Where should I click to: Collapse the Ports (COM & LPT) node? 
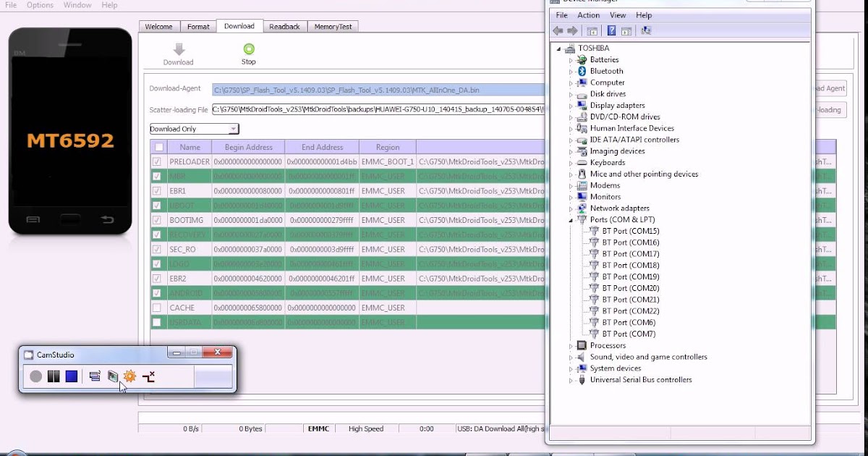pyautogui.click(x=571, y=219)
